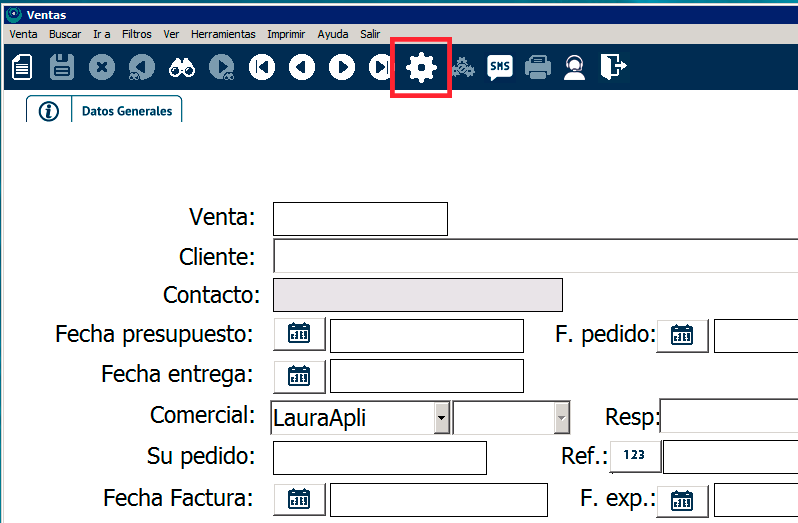
Task: Click the new document icon in toolbar
Action: (22, 67)
